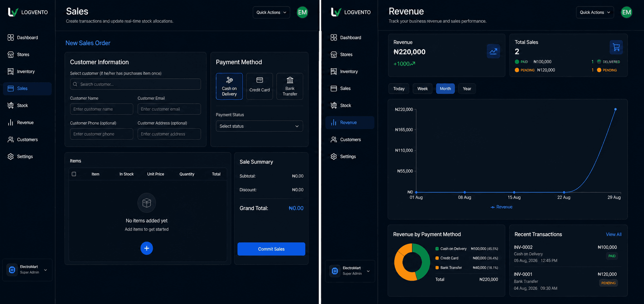The width and height of the screenshot is (644, 304).
Task: Click View All transactions link
Action: [614, 234]
